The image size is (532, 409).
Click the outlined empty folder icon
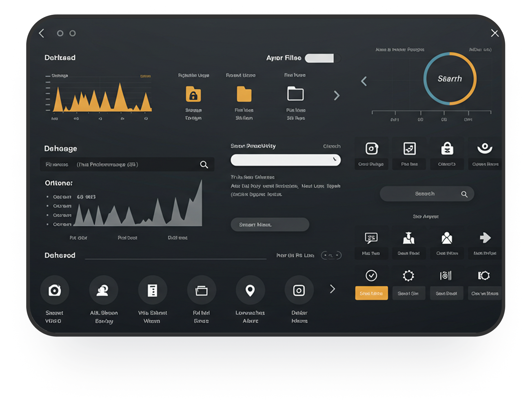[296, 95]
